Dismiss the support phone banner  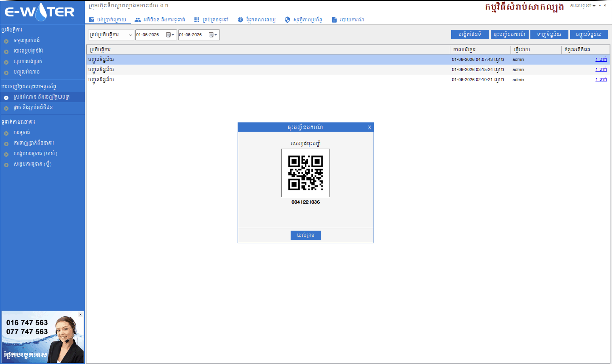click(80, 315)
